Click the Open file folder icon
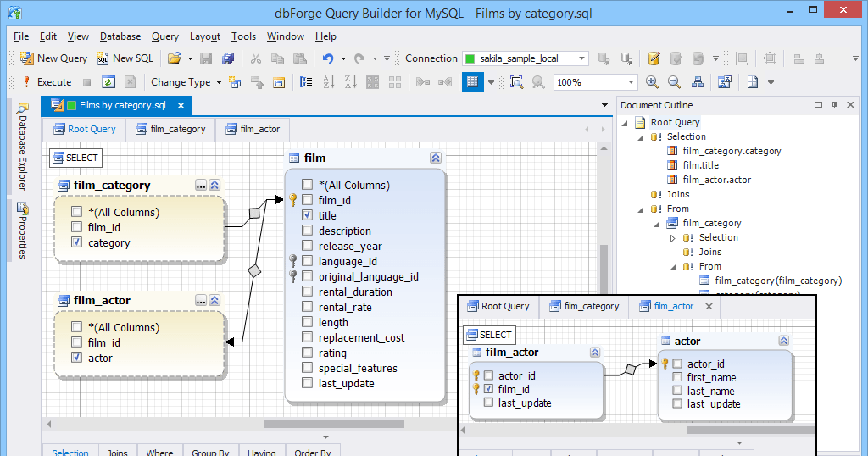 point(175,58)
